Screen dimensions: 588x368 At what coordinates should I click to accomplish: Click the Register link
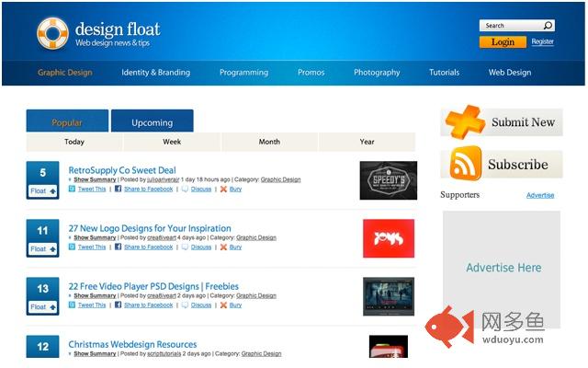point(543,41)
